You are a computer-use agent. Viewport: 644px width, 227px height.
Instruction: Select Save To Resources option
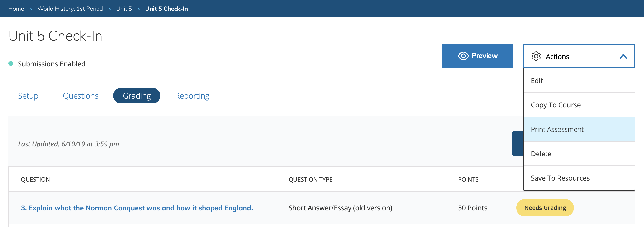tap(560, 178)
